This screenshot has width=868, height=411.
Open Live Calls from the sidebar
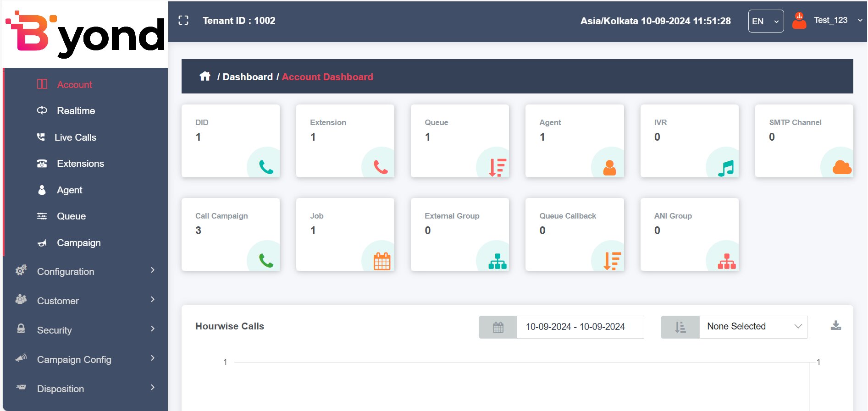click(75, 137)
